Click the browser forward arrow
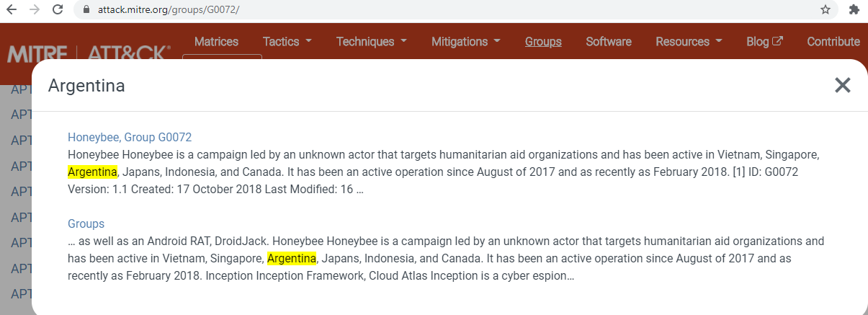 click(34, 10)
